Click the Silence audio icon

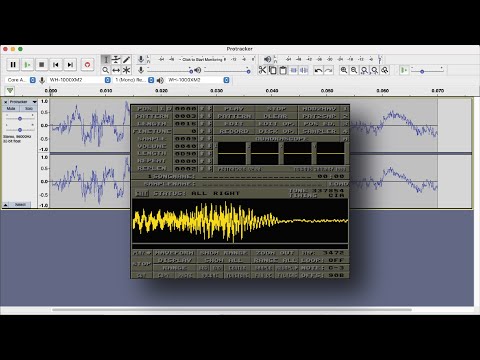pos(304,70)
